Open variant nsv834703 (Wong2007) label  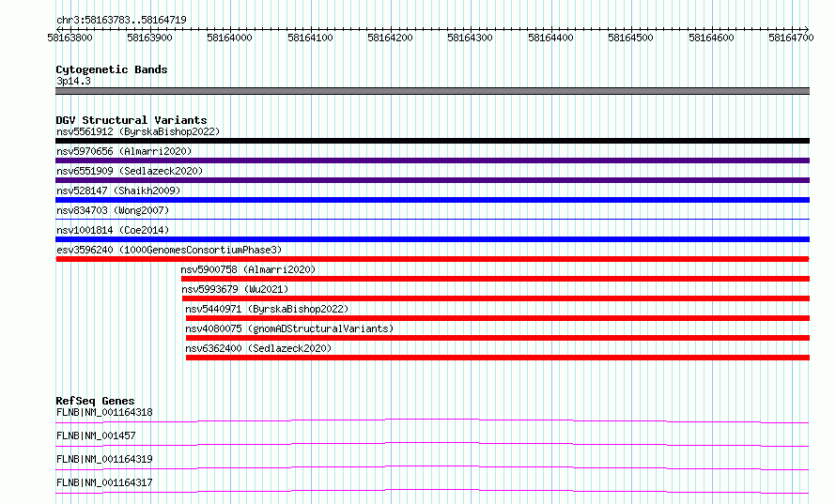(x=113, y=210)
